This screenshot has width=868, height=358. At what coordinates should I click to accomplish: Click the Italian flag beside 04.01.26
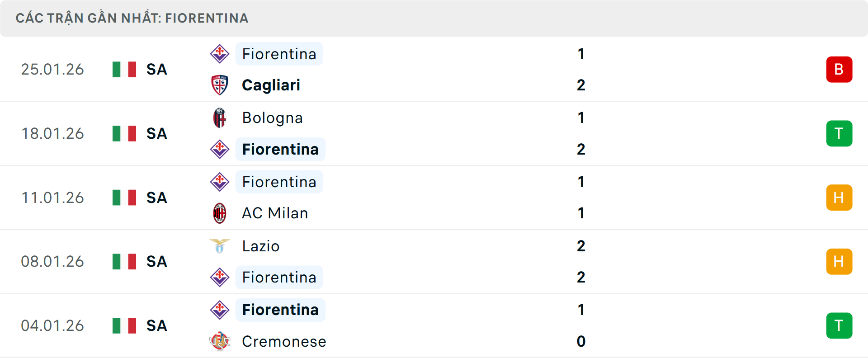[124, 325]
